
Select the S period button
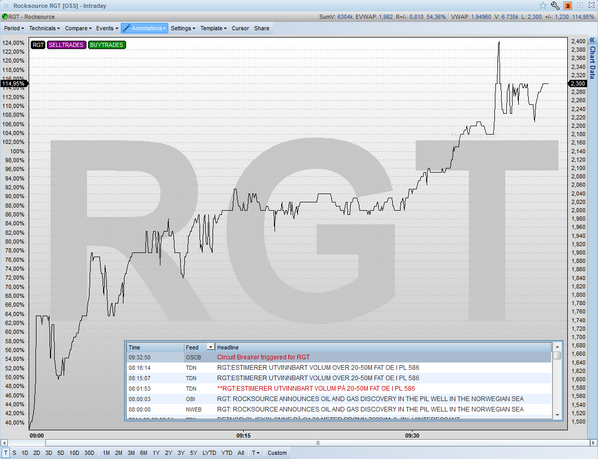click(14, 453)
